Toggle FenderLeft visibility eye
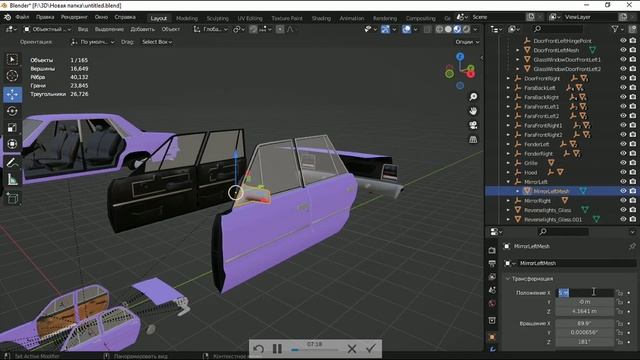Screen dimensions: 640x360 pyautogui.click(x=623, y=144)
